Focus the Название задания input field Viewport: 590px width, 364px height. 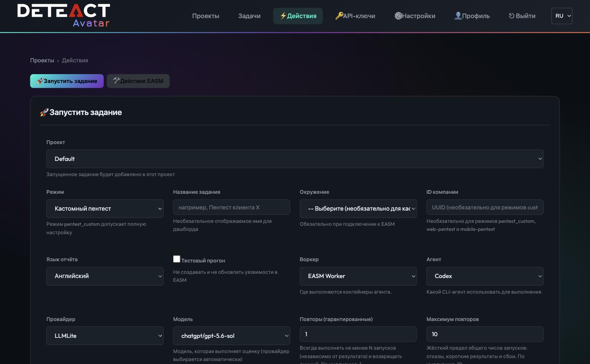point(232,207)
